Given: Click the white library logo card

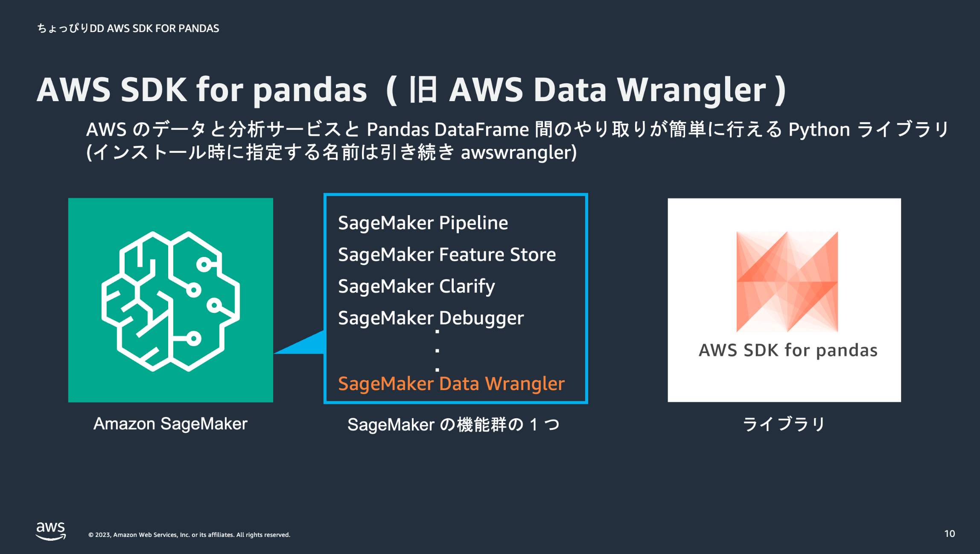Looking at the screenshot, I should coord(785,300).
